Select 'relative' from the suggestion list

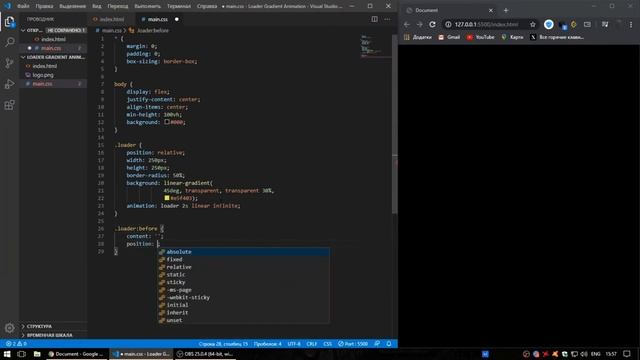tap(244, 267)
